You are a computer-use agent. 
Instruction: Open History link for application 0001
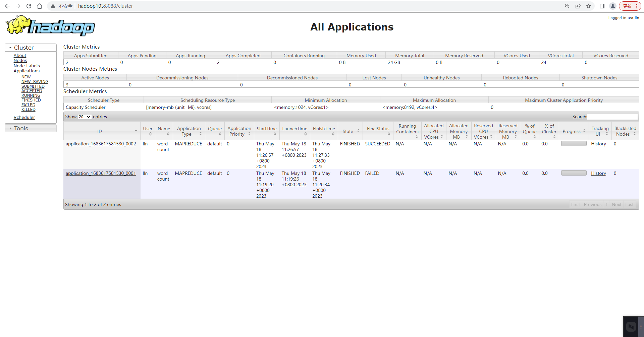598,174
